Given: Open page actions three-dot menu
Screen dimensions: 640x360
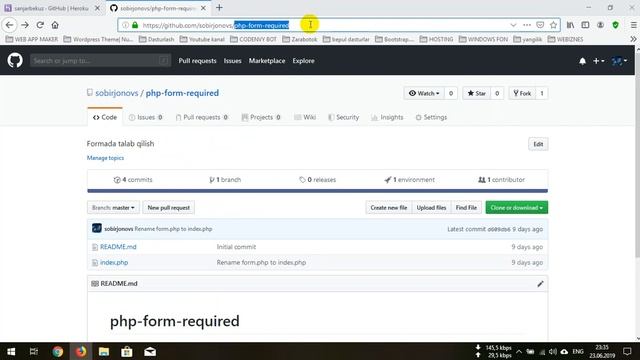Looking at the screenshot, I should point(527,25).
